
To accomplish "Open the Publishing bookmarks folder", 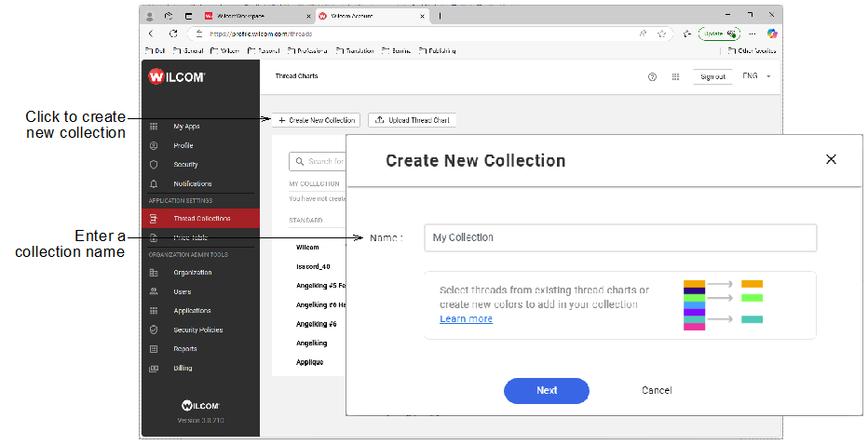I will 438,50.
